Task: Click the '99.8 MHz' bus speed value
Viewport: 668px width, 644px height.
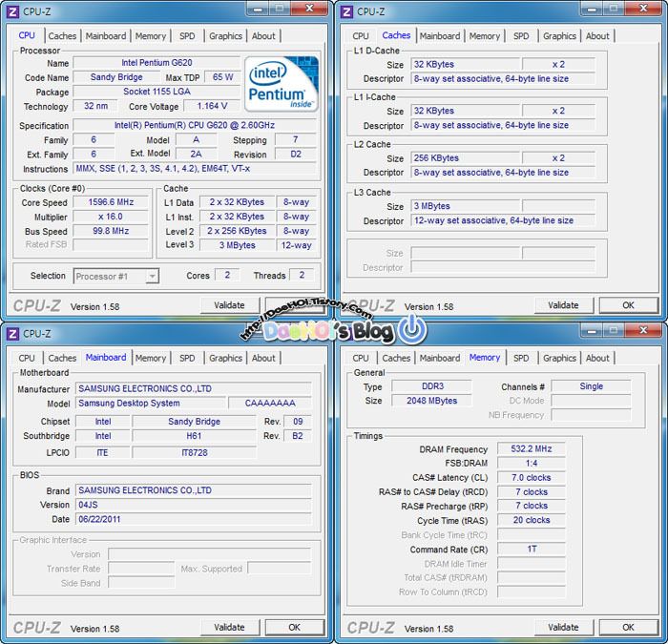Action: 111,231
